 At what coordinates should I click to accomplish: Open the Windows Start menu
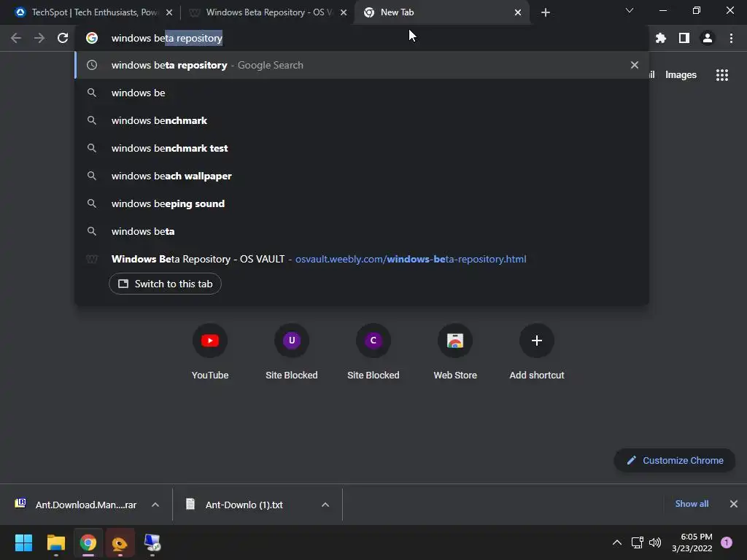tap(23, 542)
